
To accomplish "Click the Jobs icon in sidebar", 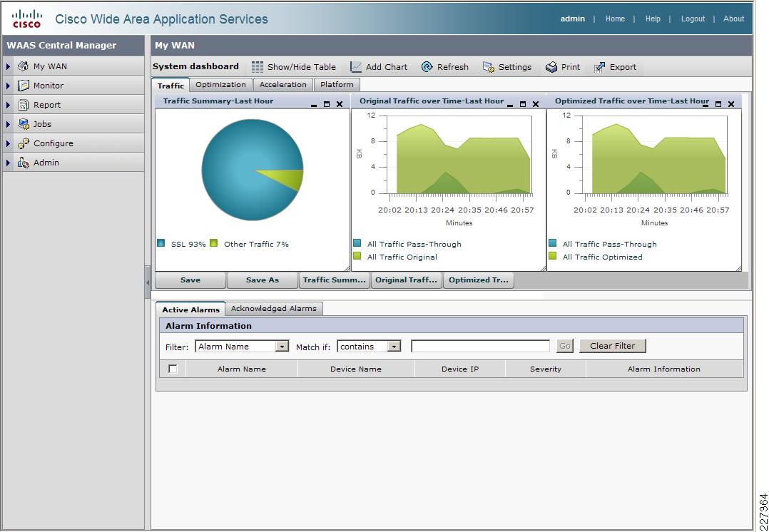I will coord(23,124).
